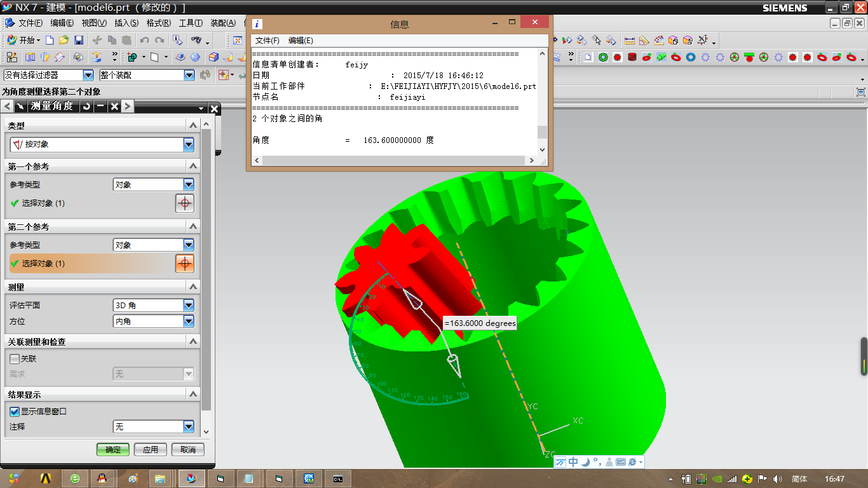Collapse the 结果显示 section
868x488 pixels.
pyautogui.click(x=194, y=395)
